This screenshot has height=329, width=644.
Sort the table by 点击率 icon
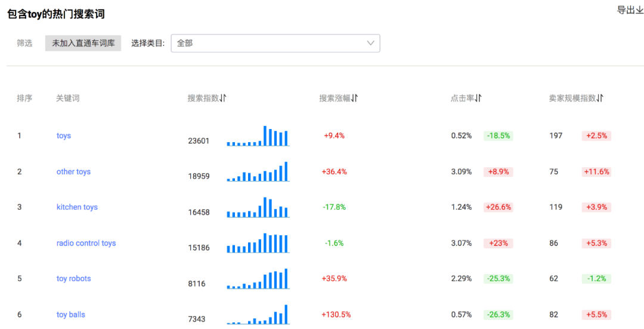click(x=478, y=99)
